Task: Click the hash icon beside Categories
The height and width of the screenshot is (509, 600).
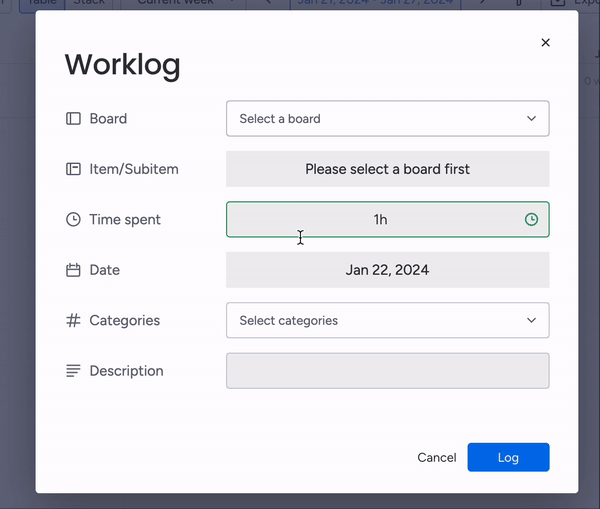Action: (73, 321)
